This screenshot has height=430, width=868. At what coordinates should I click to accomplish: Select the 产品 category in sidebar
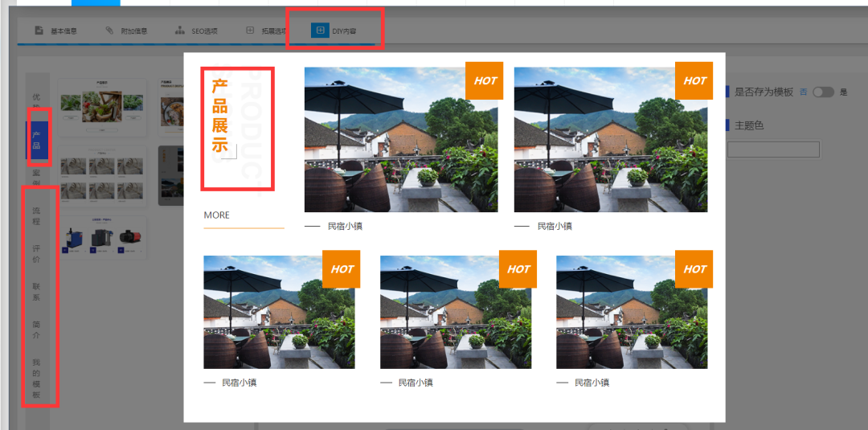36,140
